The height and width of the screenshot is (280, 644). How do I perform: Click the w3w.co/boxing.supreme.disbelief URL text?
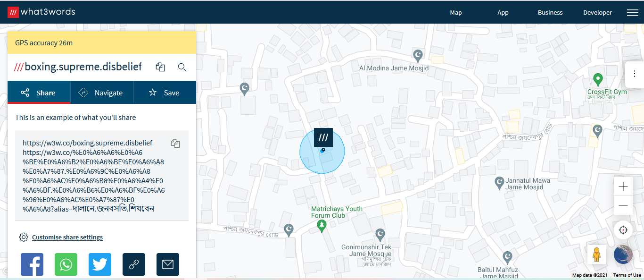click(88, 143)
